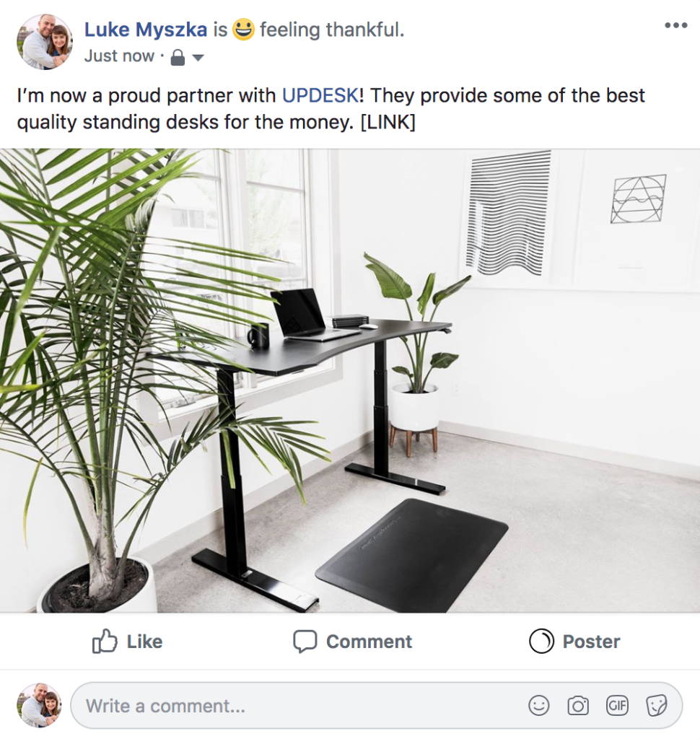This screenshot has height=739, width=700.
Task: Insert an emoji via smiley icon
Action: (x=539, y=706)
